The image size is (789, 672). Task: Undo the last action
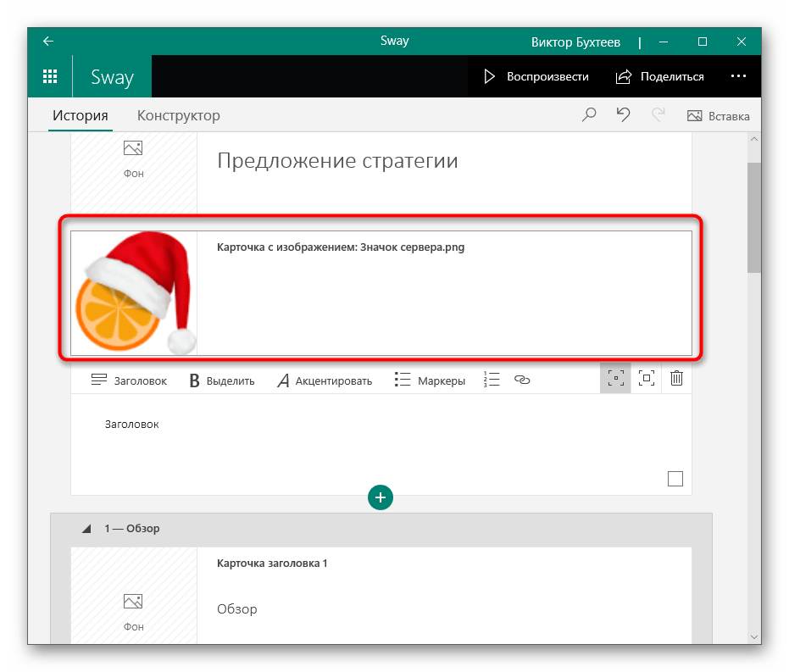click(623, 115)
